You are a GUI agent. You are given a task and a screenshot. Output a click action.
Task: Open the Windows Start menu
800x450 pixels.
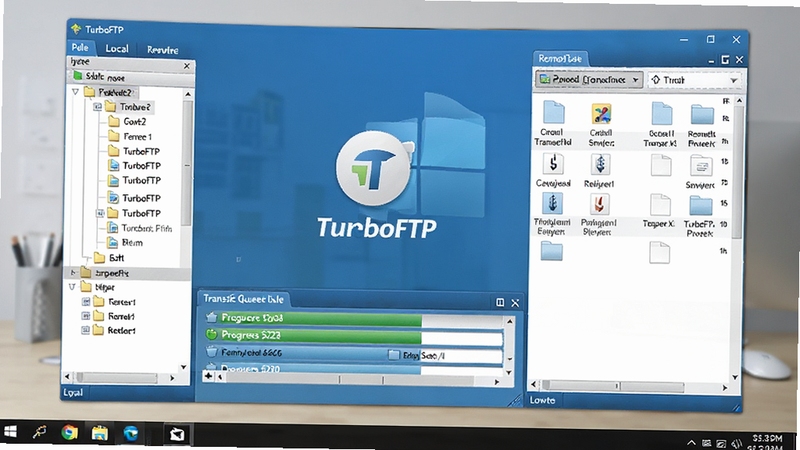point(10,432)
